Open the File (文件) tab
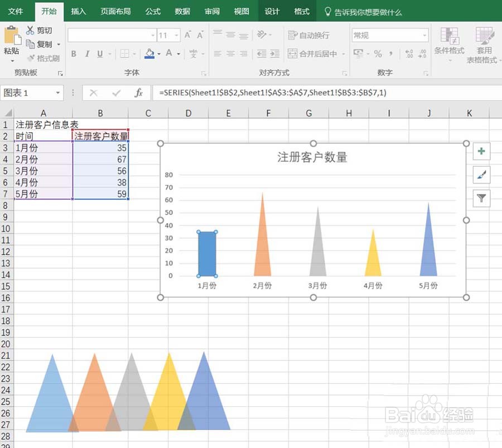The width and height of the screenshot is (502, 448). 16,12
